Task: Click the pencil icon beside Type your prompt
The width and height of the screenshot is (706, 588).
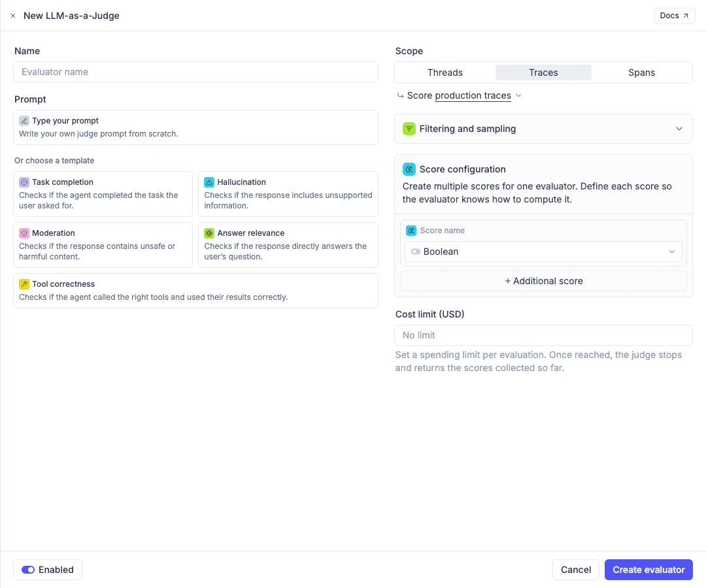Action: pos(24,121)
